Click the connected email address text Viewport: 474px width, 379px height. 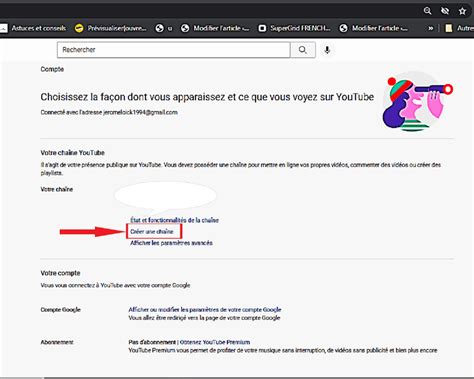(140, 112)
